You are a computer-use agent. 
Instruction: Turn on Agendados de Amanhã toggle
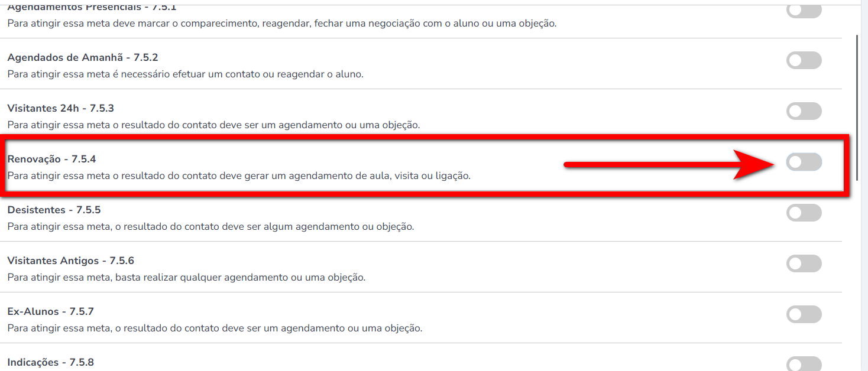(x=804, y=60)
